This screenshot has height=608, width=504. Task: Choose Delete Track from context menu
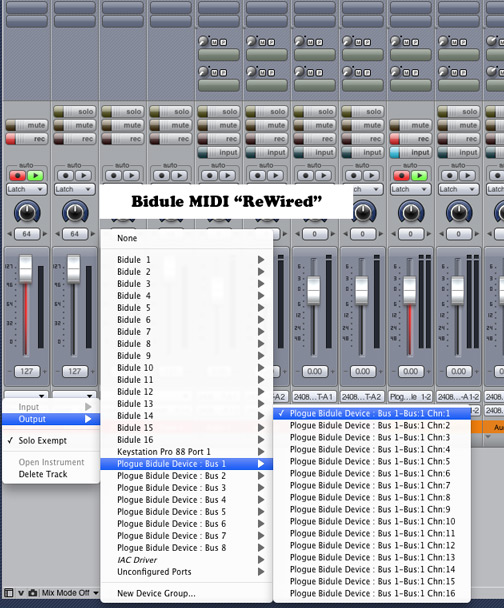coord(51,474)
